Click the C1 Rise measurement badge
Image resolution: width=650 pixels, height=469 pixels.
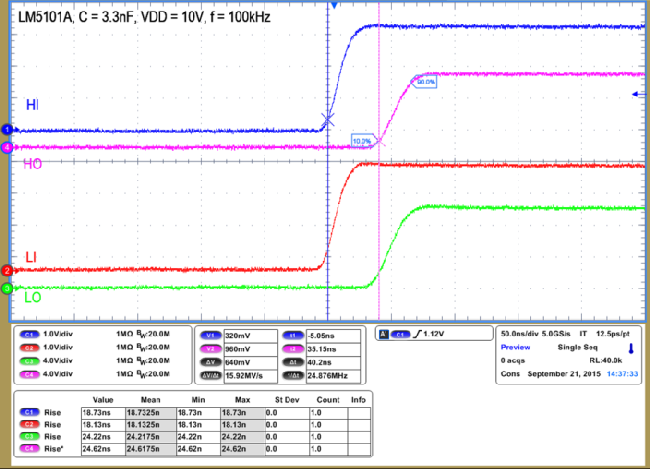pos(29,412)
